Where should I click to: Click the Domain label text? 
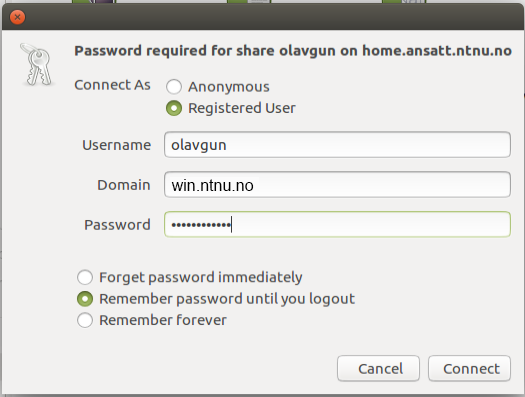coord(124,185)
